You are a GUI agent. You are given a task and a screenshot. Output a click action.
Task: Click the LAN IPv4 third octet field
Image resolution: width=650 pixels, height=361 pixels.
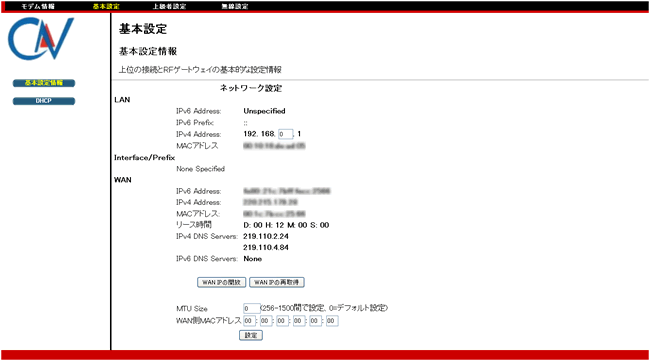tap(286, 134)
